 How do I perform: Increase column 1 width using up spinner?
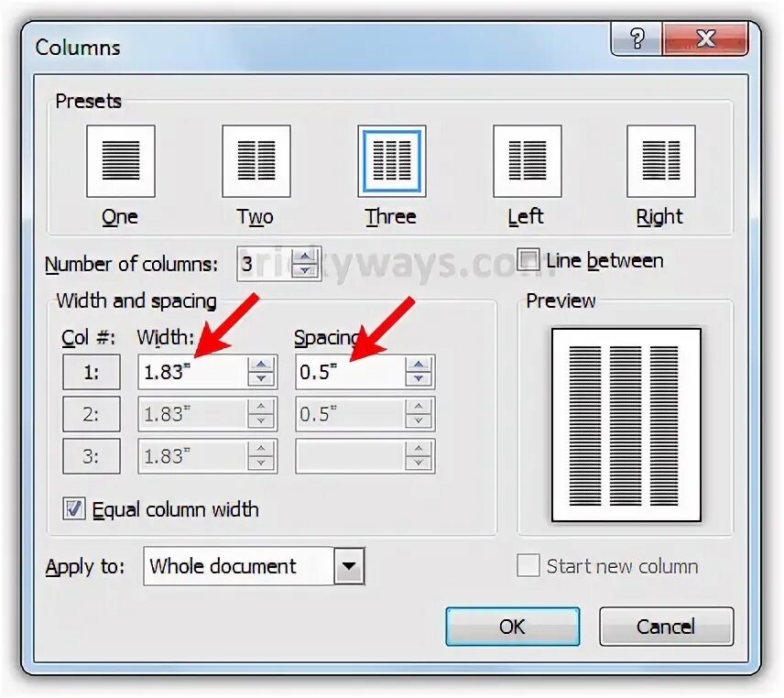coord(261,365)
